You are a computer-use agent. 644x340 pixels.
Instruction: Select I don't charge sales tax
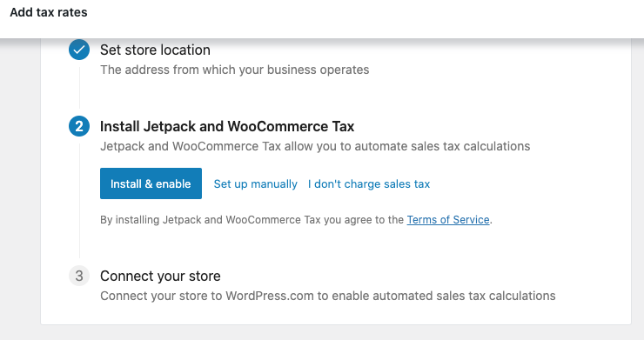369,184
